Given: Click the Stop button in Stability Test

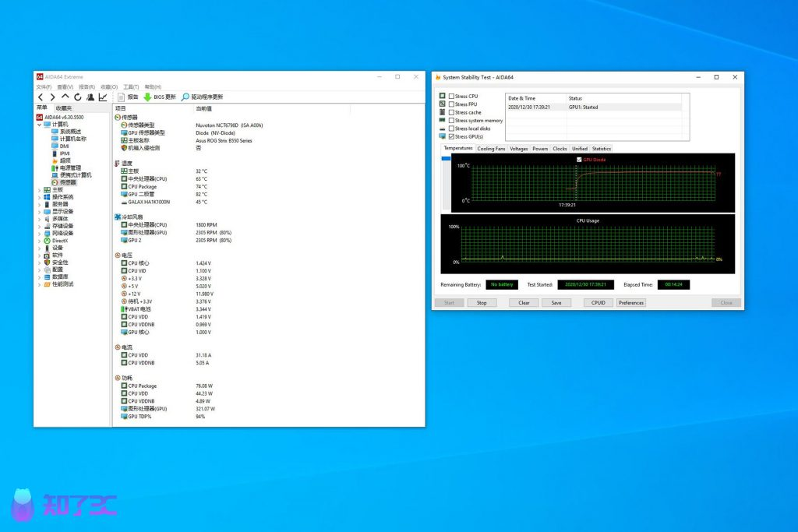Looking at the screenshot, I should (482, 303).
